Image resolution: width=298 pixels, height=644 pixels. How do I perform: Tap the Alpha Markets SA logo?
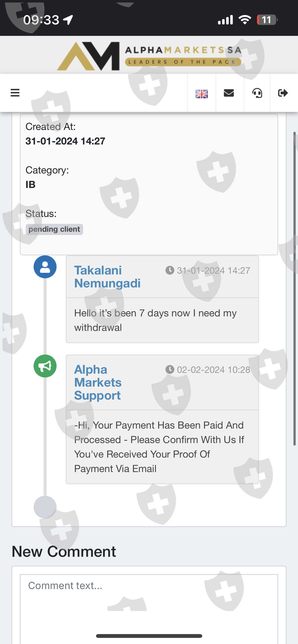pyautogui.click(x=149, y=56)
